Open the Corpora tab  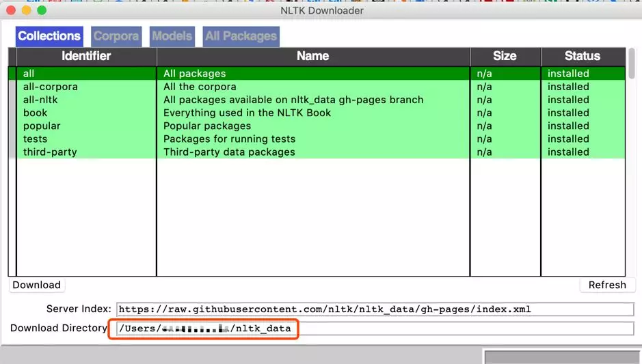tap(116, 36)
